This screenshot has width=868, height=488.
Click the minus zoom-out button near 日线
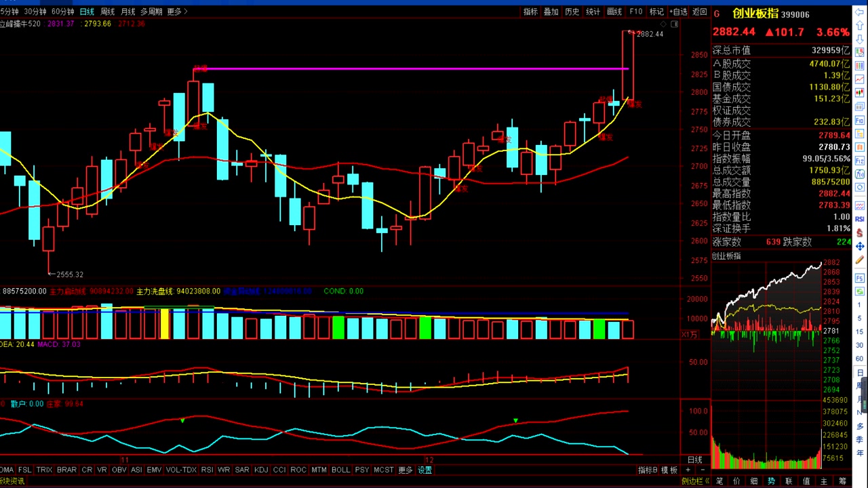coord(703,470)
